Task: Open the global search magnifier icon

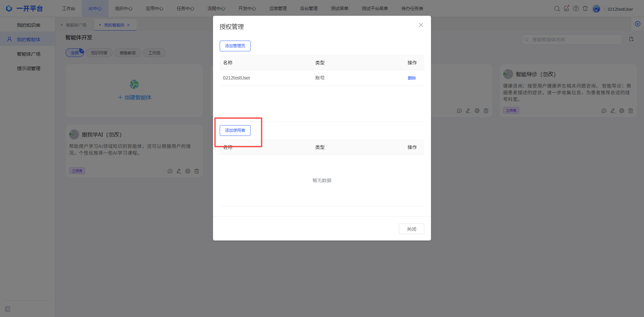Action: [x=557, y=9]
